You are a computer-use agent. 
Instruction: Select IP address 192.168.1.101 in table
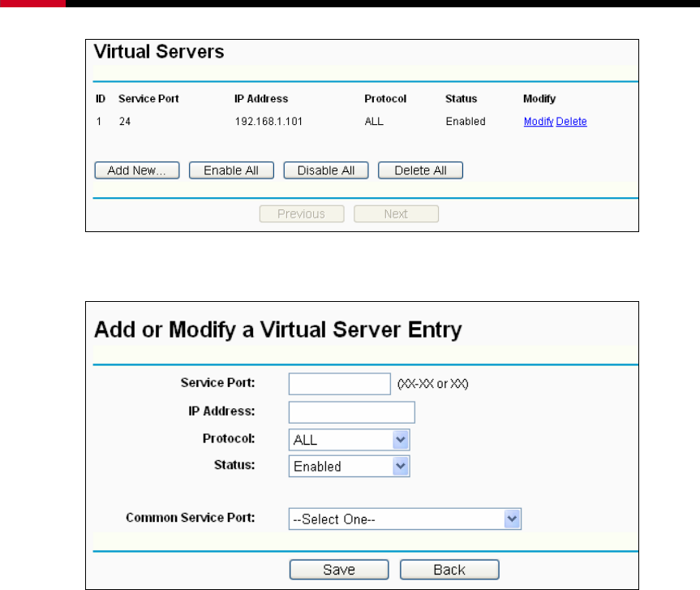tap(268, 122)
